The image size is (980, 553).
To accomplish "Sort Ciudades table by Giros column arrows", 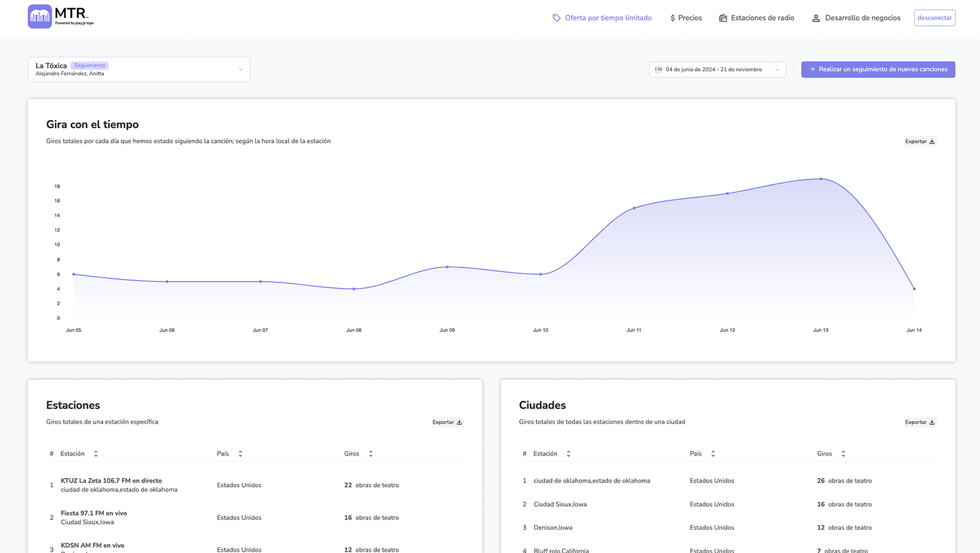I will pos(843,454).
